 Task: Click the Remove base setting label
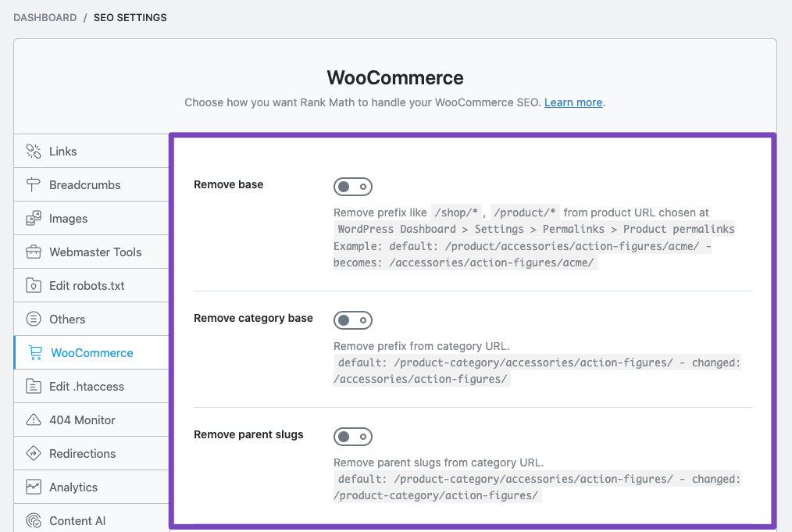pyautogui.click(x=228, y=184)
